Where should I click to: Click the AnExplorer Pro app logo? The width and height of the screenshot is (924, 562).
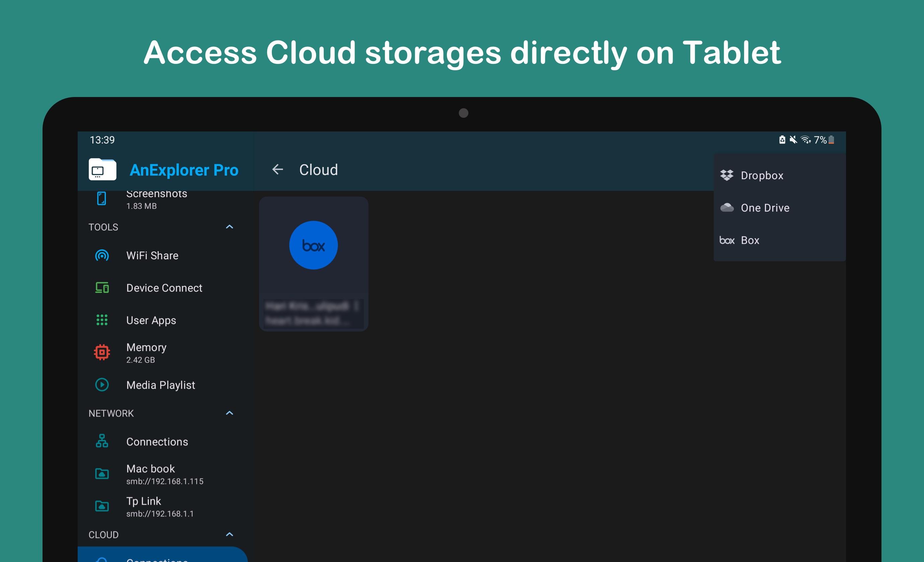(x=102, y=170)
